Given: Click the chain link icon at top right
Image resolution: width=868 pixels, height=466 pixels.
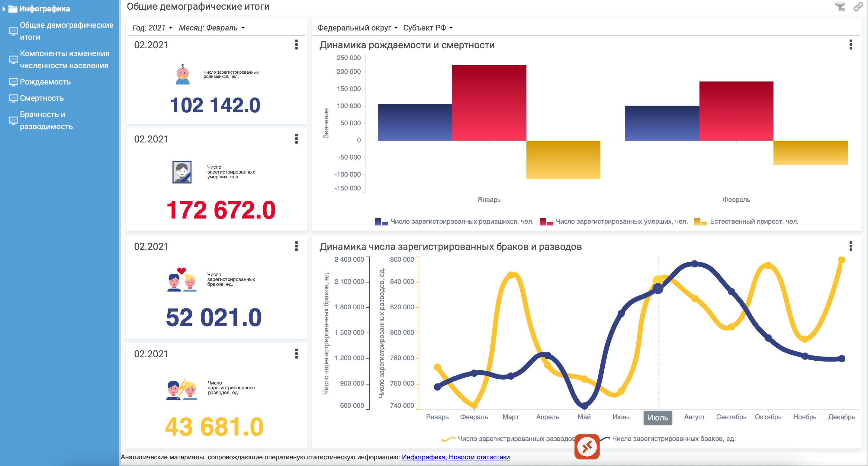Looking at the screenshot, I should click(858, 7).
